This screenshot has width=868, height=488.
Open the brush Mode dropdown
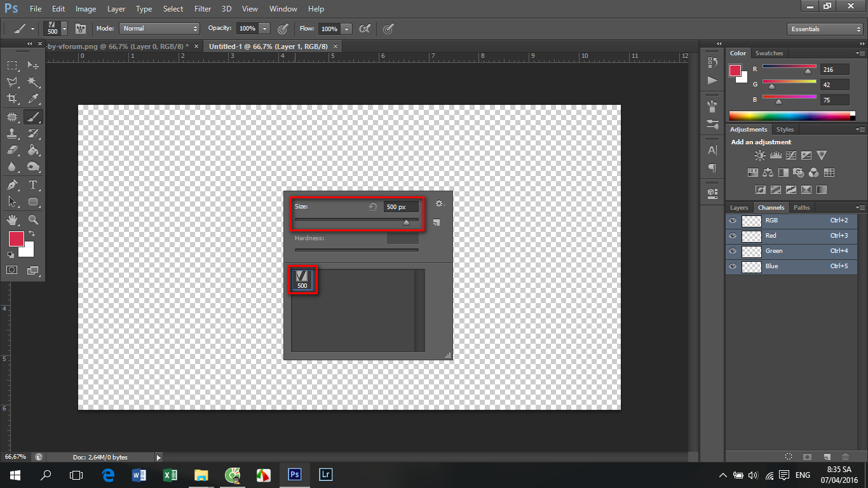point(159,29)
